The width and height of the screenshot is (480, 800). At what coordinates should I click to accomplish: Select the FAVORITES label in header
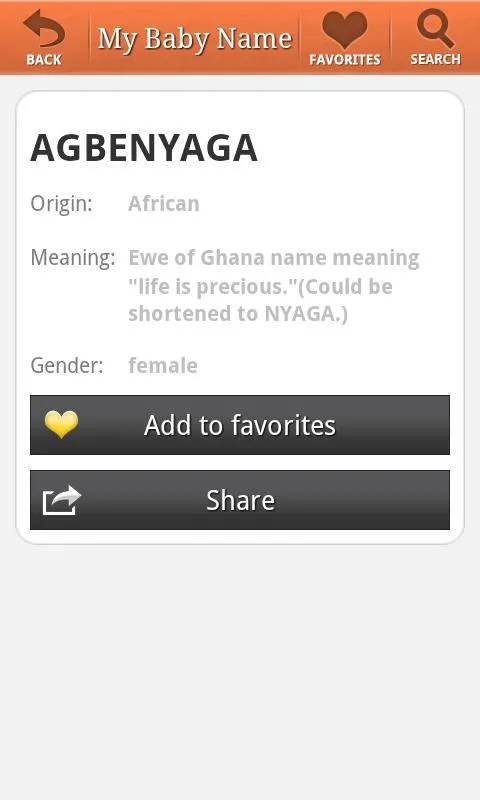(345, 60)
